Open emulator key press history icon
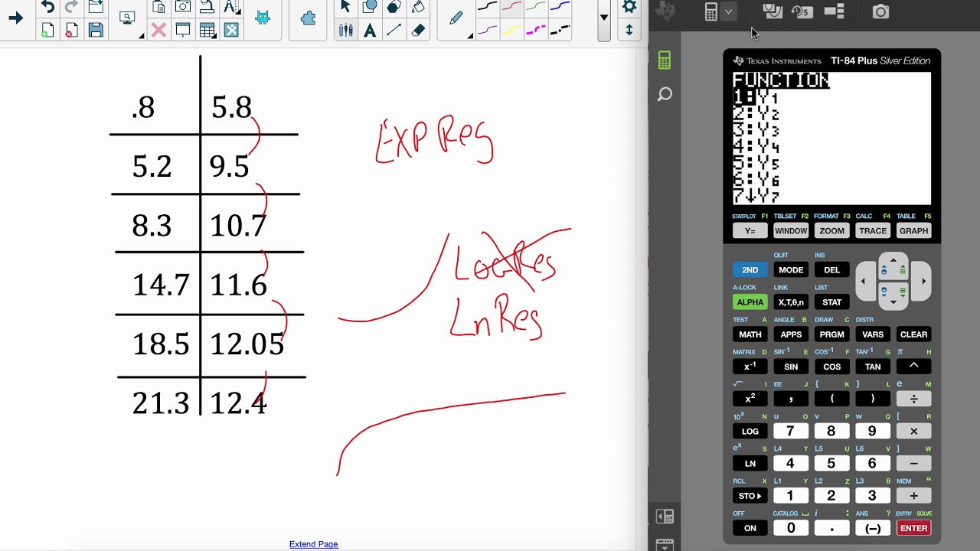The height and width of the screenshot is (551, 980). click(802, 11)
